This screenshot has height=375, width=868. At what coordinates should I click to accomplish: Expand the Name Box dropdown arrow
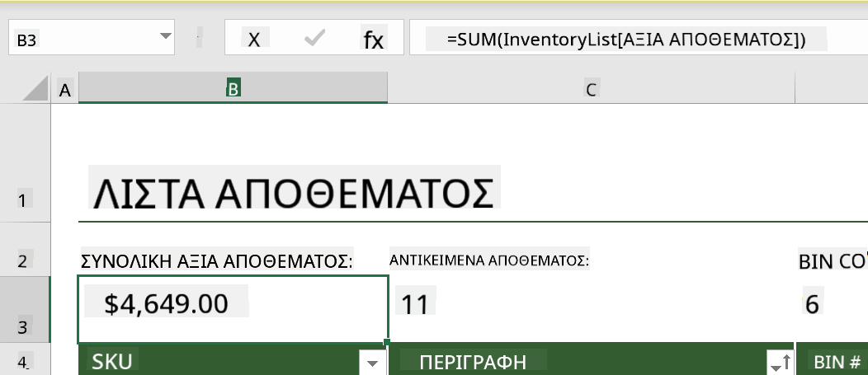coord(165,36)
